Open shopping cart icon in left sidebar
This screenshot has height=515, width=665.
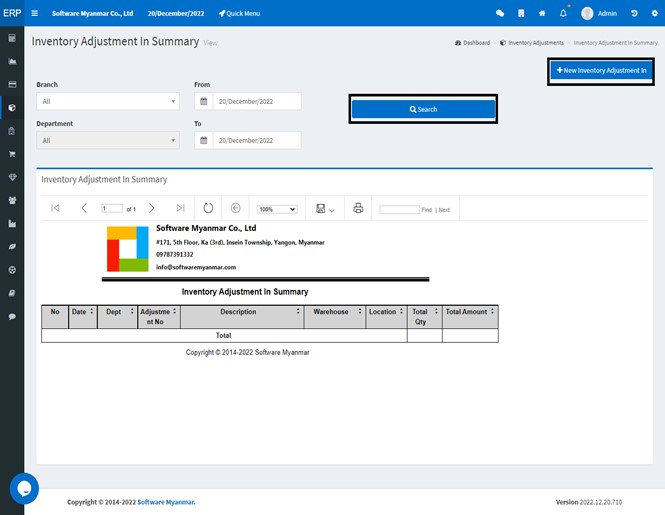pyautogui.click(x=12, y=154)
